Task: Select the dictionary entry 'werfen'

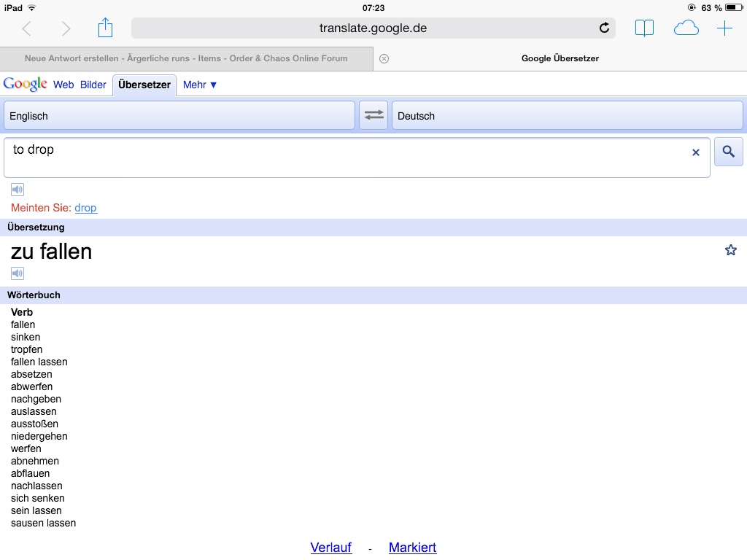Action: click(x=26, y=448)
